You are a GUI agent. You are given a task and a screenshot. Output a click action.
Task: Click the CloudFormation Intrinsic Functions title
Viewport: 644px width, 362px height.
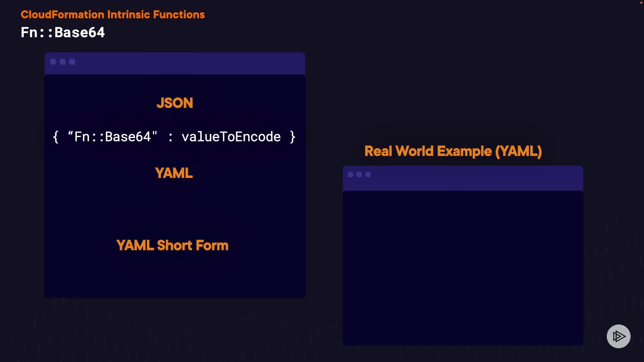point(113,14)
